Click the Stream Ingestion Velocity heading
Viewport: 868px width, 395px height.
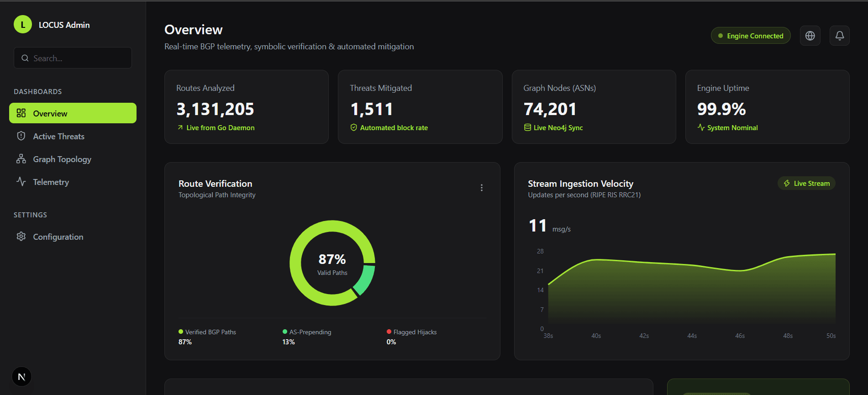[x=580, y=184]
